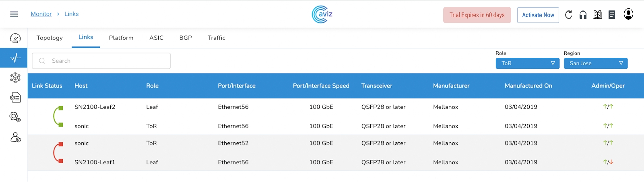Click the configuration list sidebar icon

click(x=15, y=97)
